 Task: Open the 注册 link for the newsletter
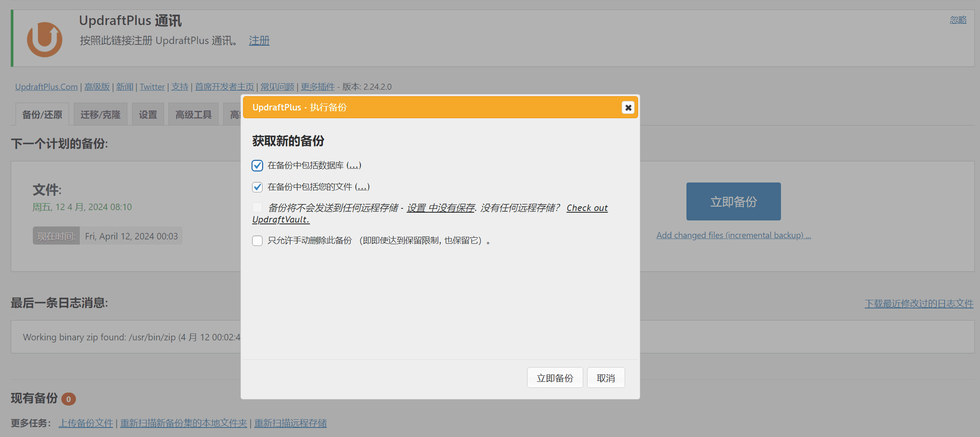259,40
